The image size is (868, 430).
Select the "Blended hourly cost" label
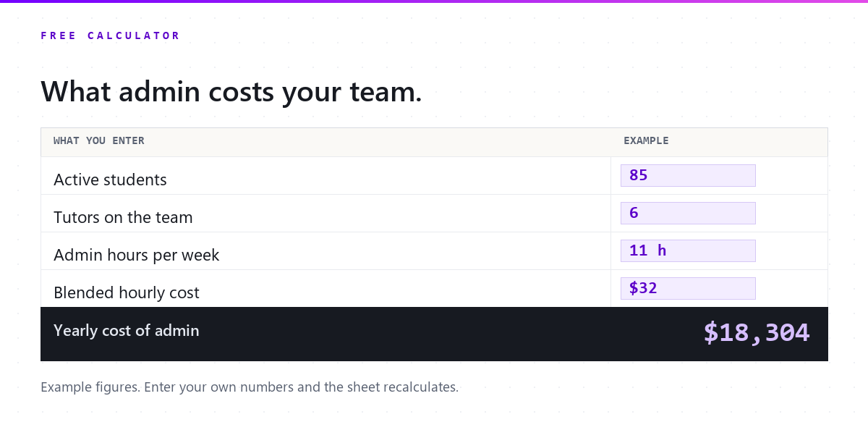point(127,292)
